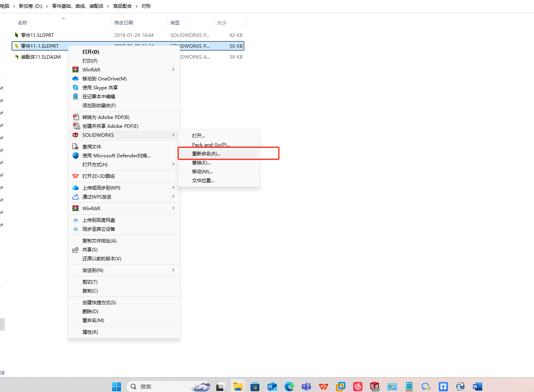Click breadcrumb chevron after 高级配合
The width and height of the screenshot is (534, 392).
pyautogui.click(x=137, y=6)
